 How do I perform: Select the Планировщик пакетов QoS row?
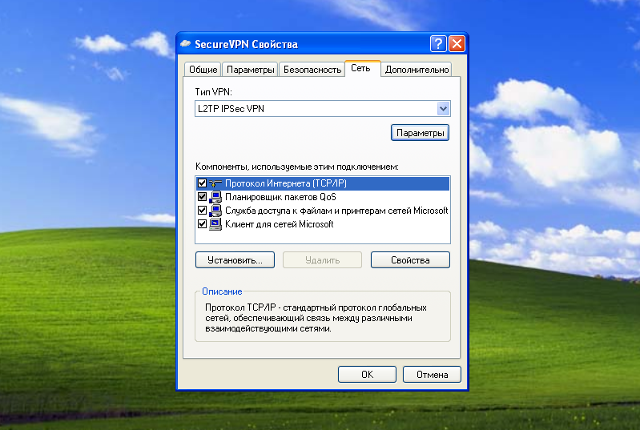322,197
